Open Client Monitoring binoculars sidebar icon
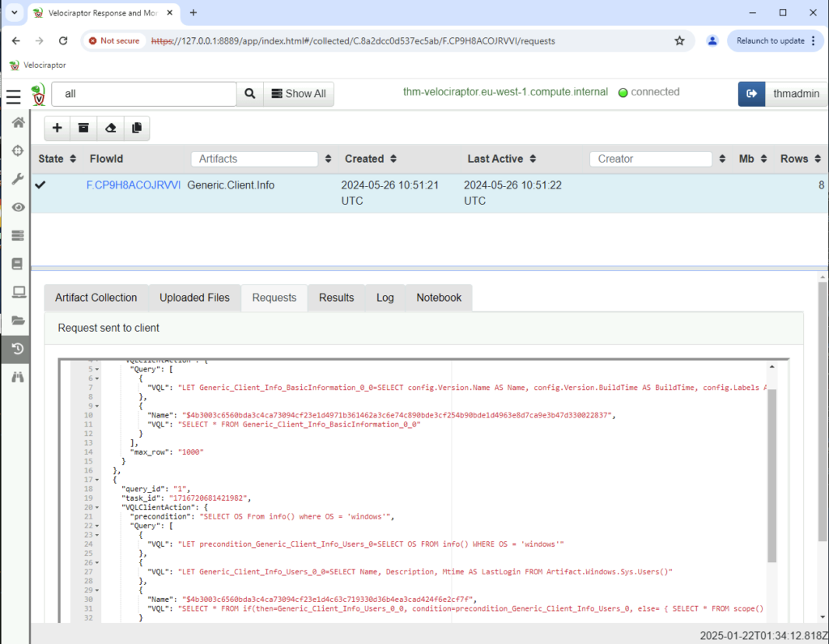 [x=18, y=377]
